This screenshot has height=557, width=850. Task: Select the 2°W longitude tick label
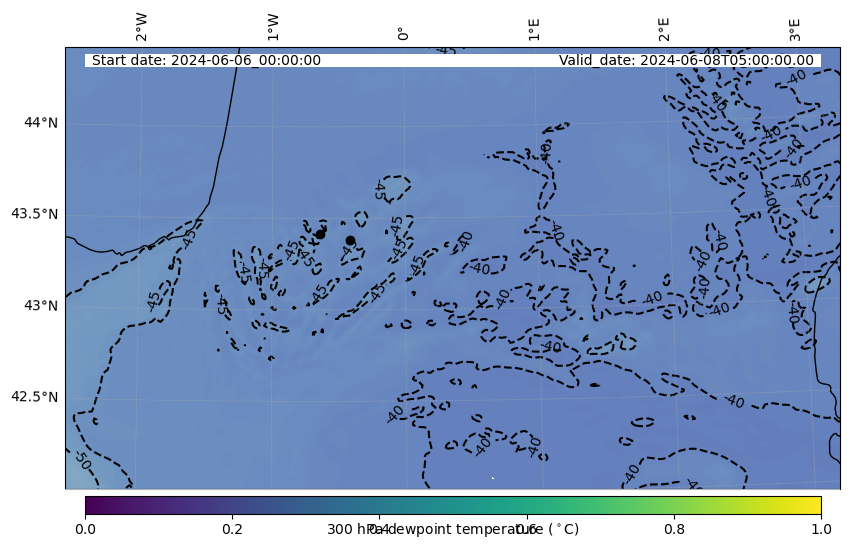(141, 28)
